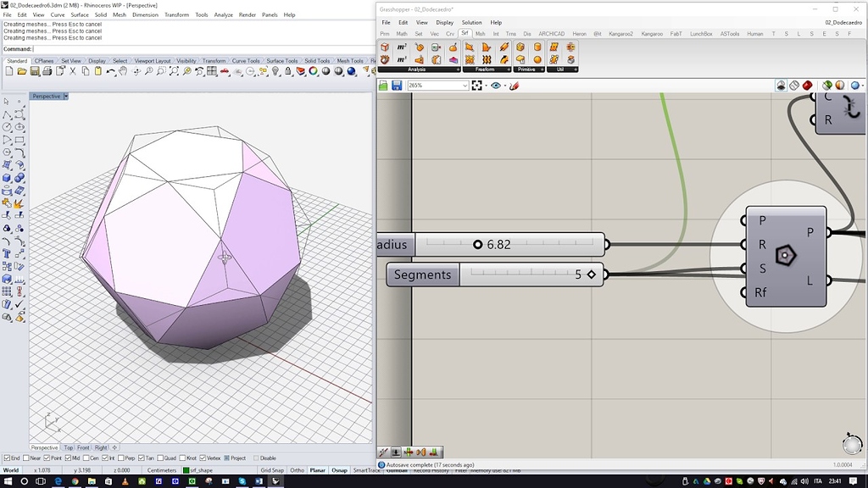Select the Polygon component on the canvas
868x488 pixels.
point(785,254)
